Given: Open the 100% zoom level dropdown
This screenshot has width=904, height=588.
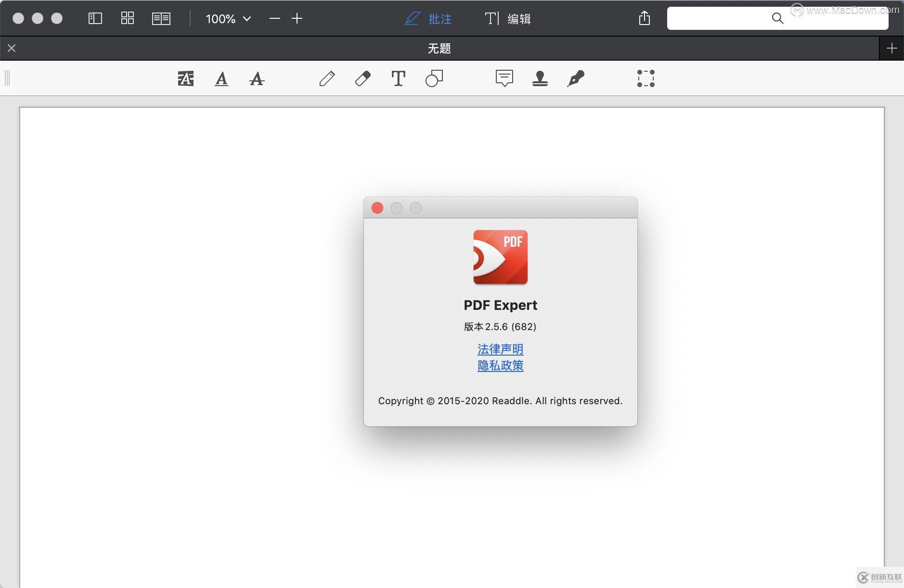Looking at the screenshot, I should (x=229, y=19).
